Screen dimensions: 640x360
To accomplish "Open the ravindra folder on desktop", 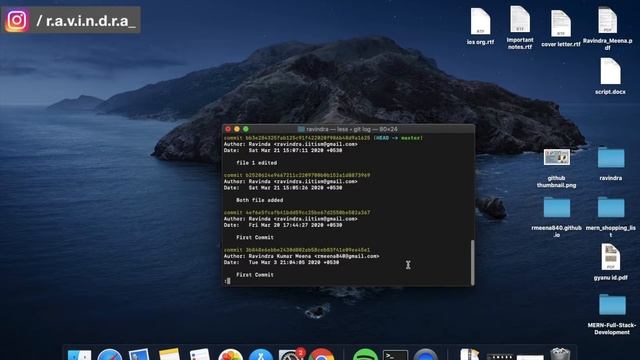I will (611, 158).
